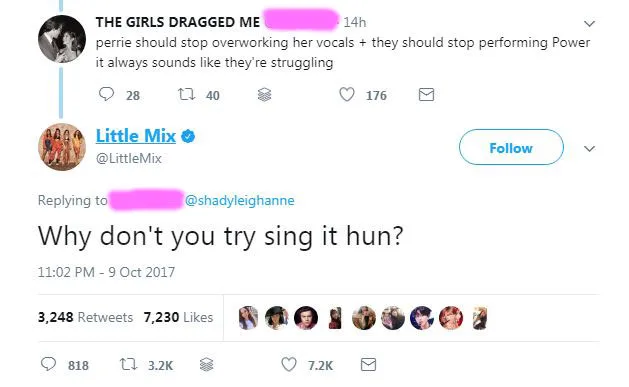Open the @shadyleighanne mention link
The width and height of the screenshot is (629, 387).
click(x=239, y=200)
